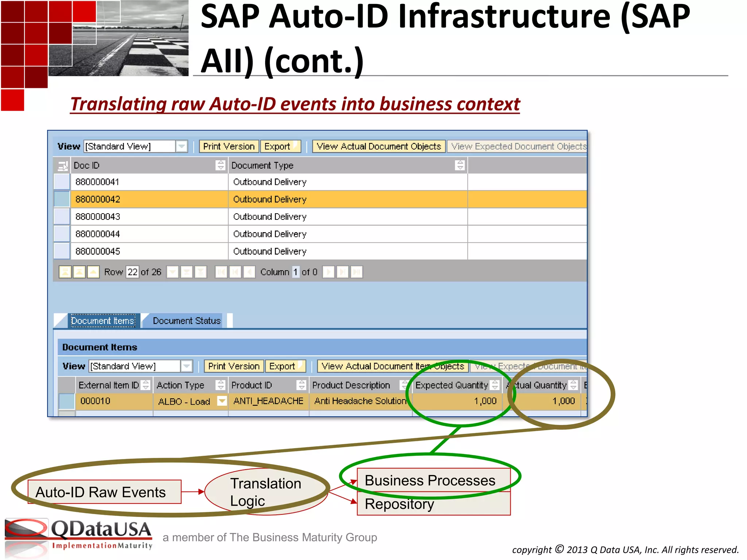This screenshot has width=747, height=560.
Task: Jump to last row in document table
Action: pos(201,272)
